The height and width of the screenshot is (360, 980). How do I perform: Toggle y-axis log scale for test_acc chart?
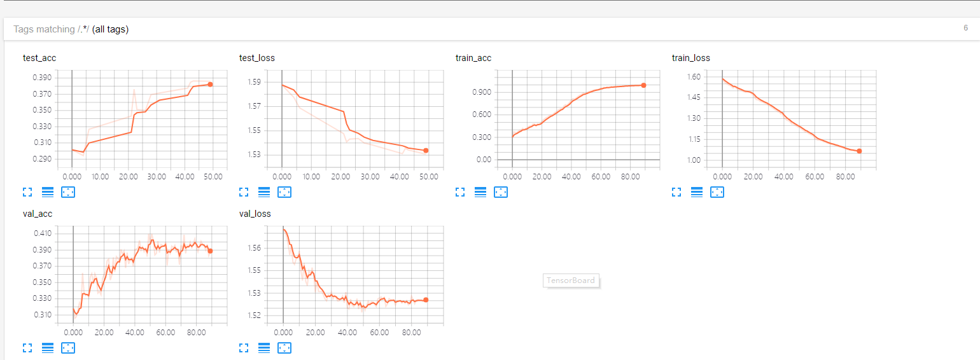click(x=48, y=191)
